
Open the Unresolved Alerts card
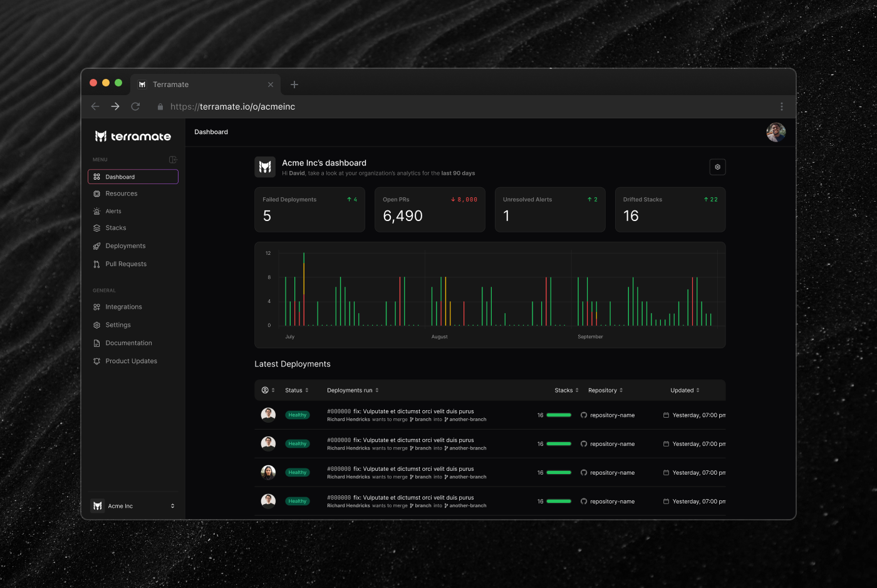550,210
